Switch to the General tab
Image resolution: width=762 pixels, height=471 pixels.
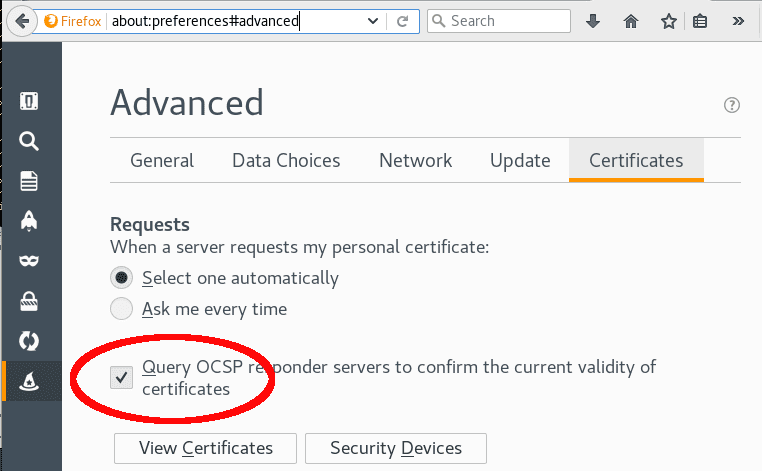162,160
